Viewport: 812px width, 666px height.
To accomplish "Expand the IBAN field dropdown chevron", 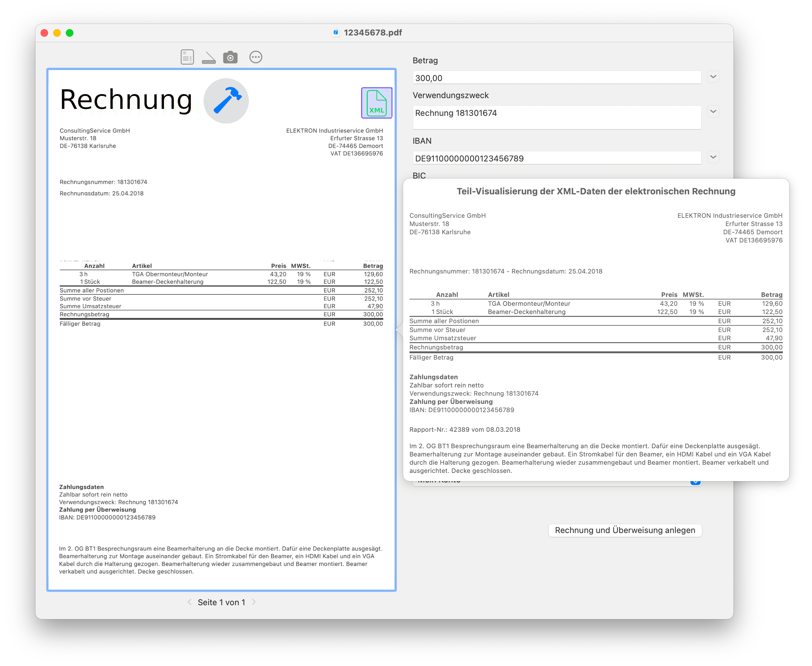I will pos(713,157).
